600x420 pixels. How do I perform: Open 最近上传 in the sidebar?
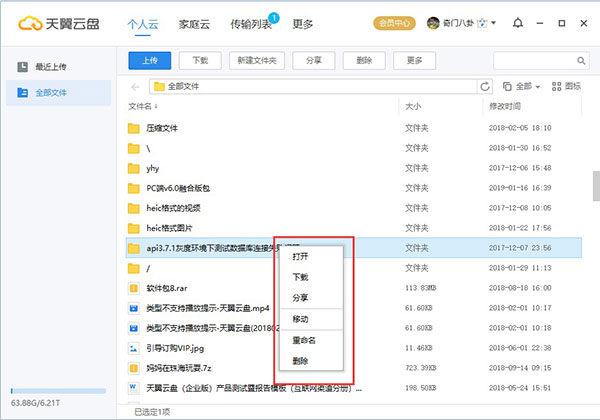tap(49, 66)
